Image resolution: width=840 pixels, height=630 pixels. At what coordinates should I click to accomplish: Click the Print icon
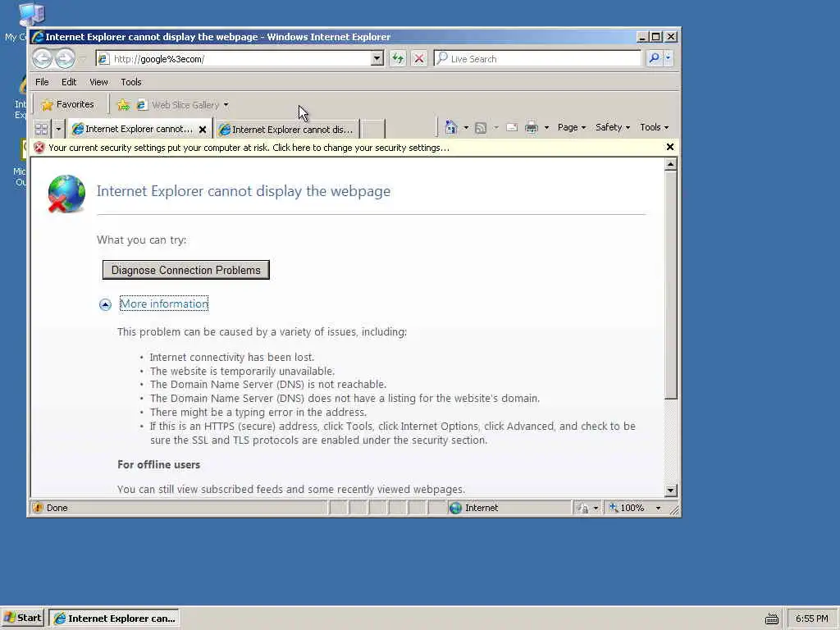click(x=532, y=127)
